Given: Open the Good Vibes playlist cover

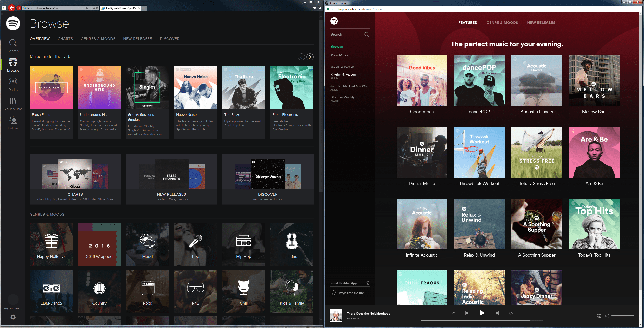Looking at the screenshot, I should click(422, 80).
